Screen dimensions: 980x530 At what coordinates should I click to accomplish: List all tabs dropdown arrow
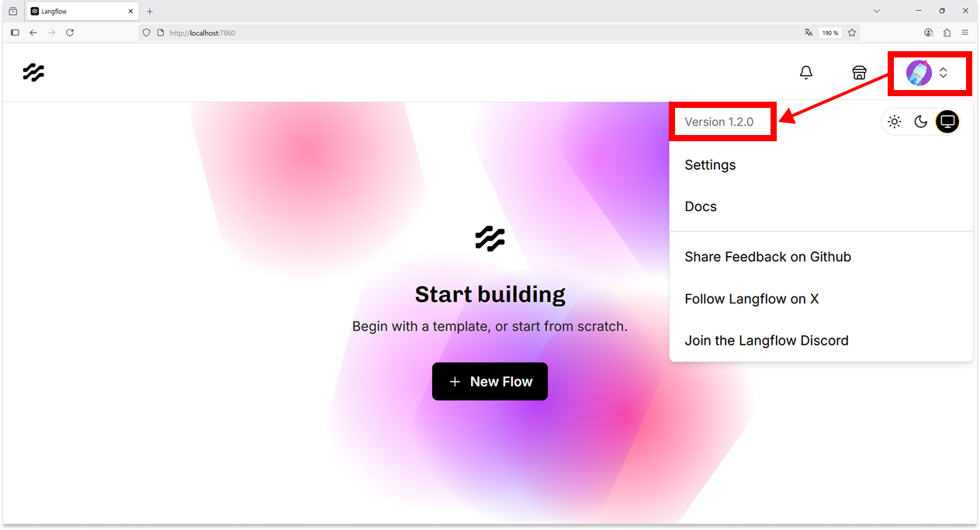point(877,12)
